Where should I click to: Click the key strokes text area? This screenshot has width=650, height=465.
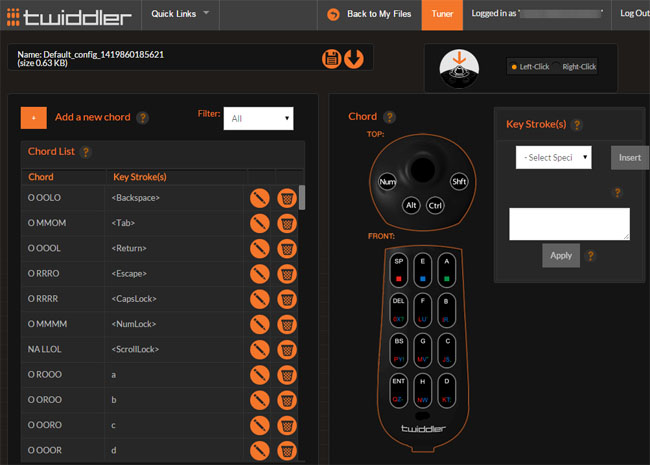point(569,224)
